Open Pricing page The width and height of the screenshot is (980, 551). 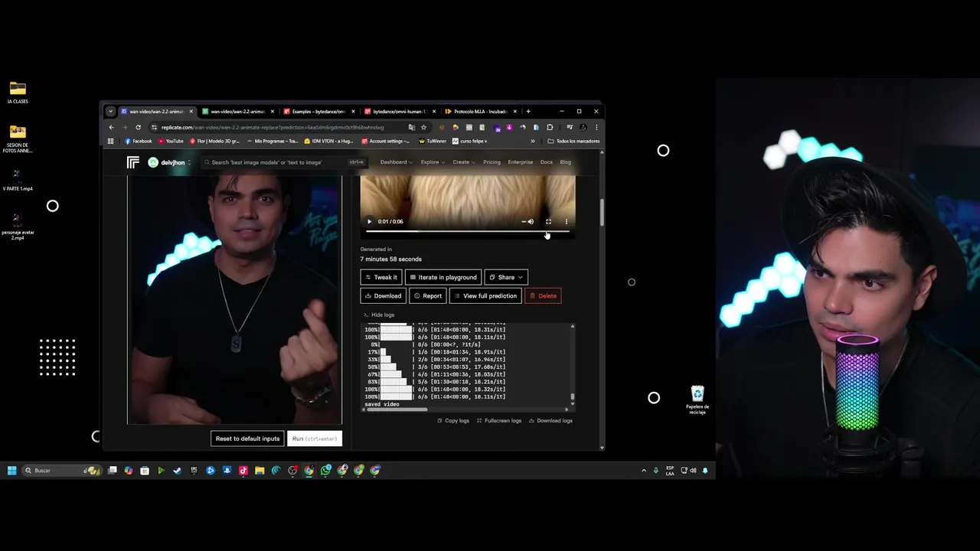[492, 162]
